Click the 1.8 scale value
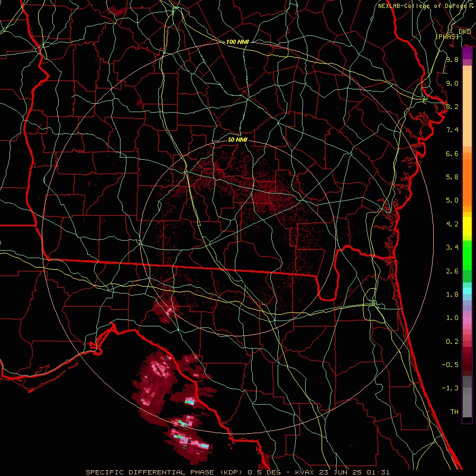476x476 pixels. point(452,295)
